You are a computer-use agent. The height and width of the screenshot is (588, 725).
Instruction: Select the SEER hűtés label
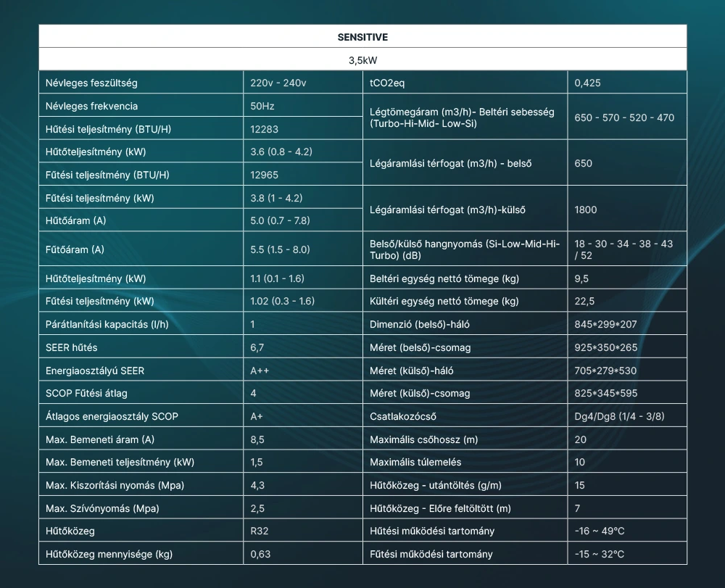tap(72, 347)
